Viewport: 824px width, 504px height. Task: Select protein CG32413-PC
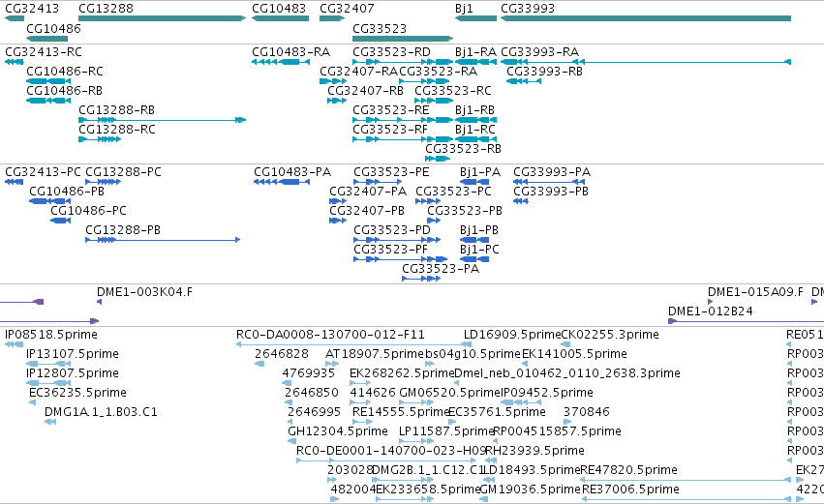click(x=44, y=172)
